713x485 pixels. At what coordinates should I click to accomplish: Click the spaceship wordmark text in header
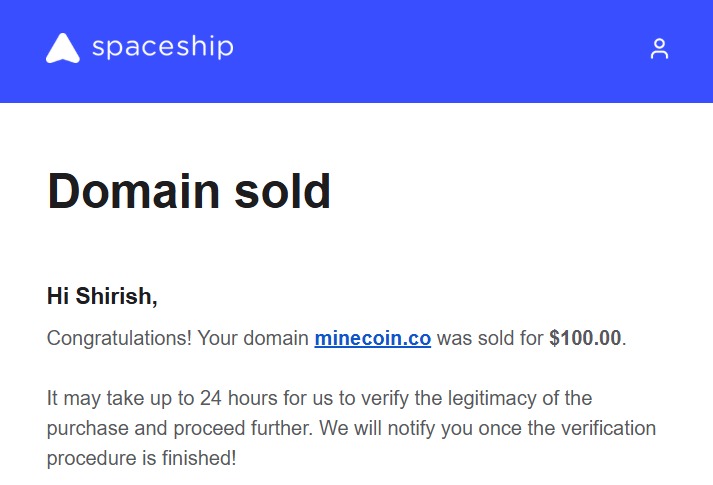[163, 47]
